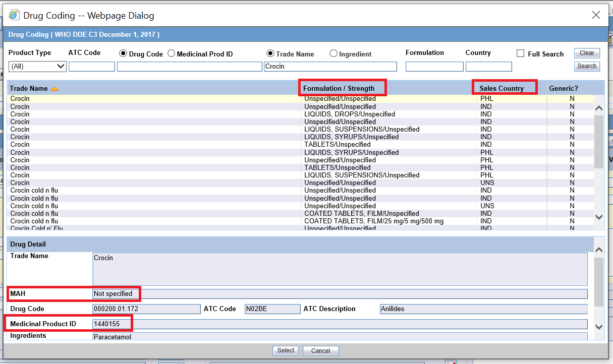Click the ATC Code input field
The height and width of the screenshot is (364, 613).
(x=92, y=66)
